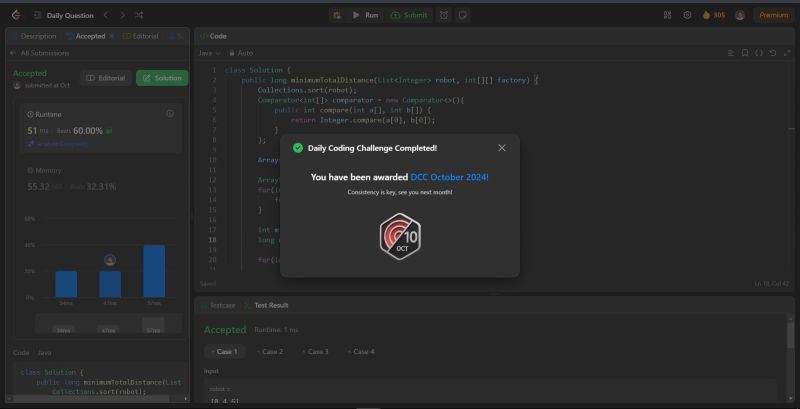This screenshot has height=409, width=800.
Task: Open the Daily Question problem list
Action: click(x=64, y=15)
